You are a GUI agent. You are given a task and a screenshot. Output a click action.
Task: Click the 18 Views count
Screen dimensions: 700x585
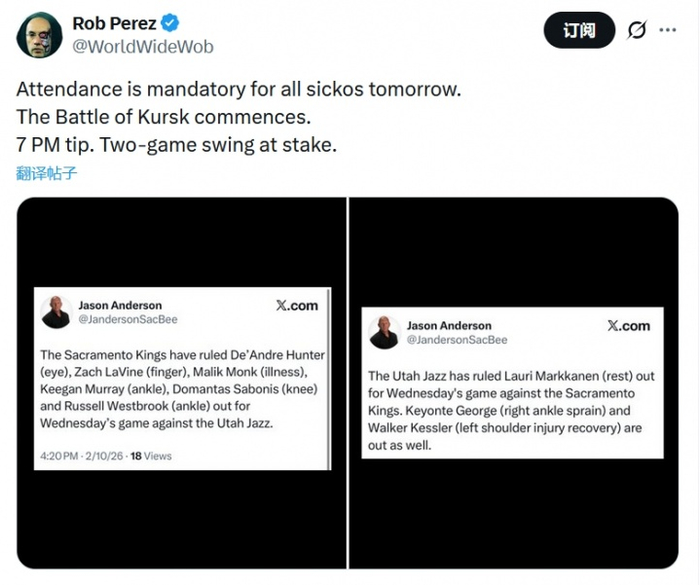tap(149, 456)
